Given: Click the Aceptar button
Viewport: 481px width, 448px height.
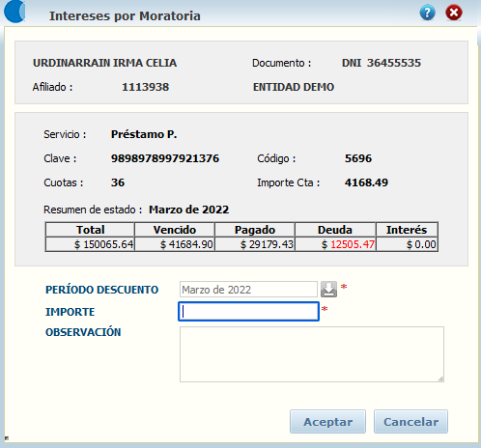Looking at the screenshot, I should (x=327, y=422).
